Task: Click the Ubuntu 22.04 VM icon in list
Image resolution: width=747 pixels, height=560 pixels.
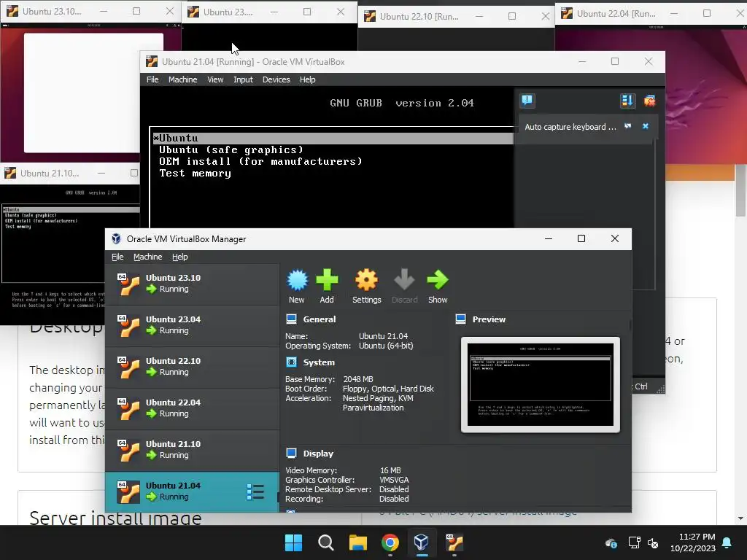Action: (x=128, y=408)
